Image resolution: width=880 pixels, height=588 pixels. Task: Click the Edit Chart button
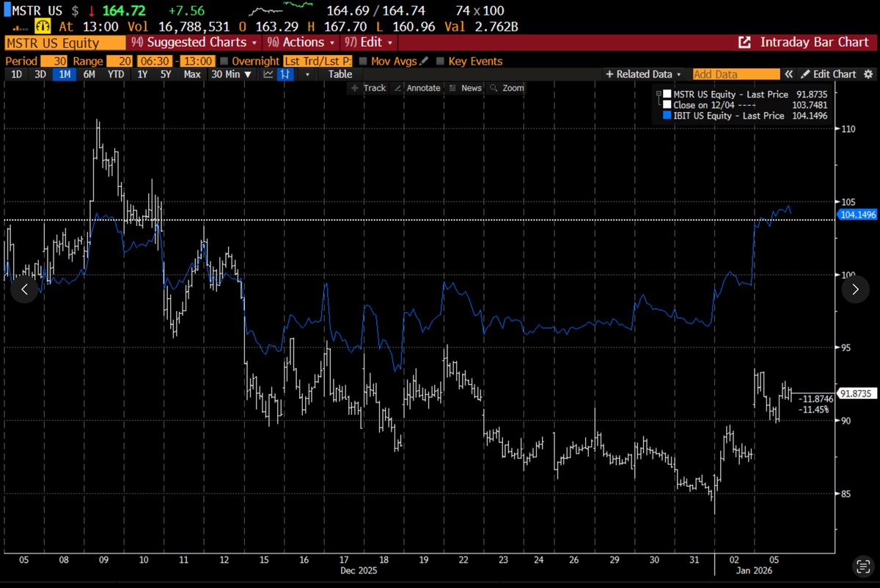[829, 74]
